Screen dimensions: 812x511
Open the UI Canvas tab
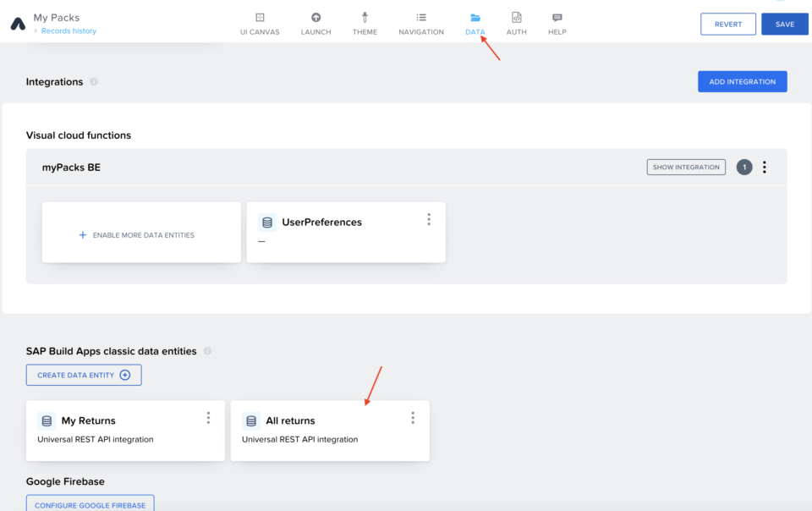[x=260, y=24]
